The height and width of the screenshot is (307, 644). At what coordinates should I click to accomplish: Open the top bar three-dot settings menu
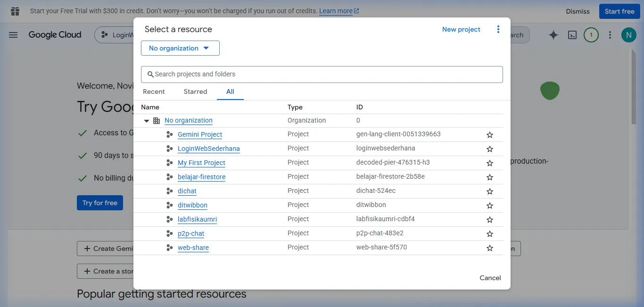[x=610, y=35]
